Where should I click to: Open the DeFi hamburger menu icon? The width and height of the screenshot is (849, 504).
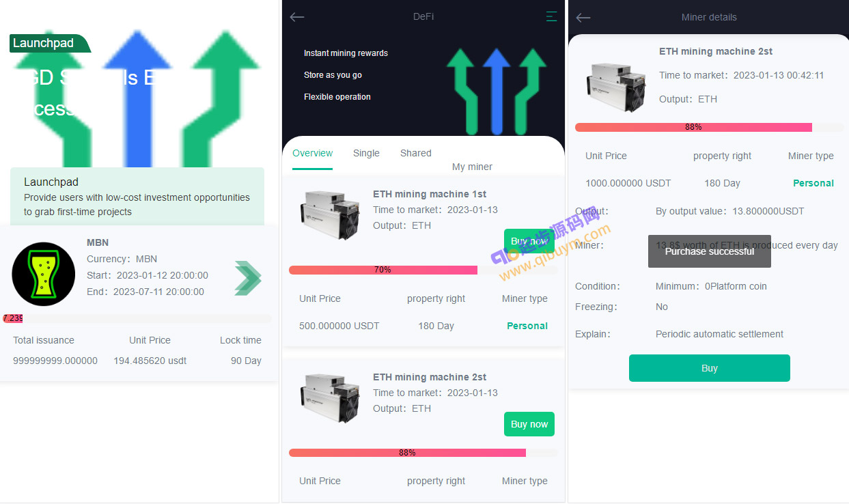[x=552, y=17]
